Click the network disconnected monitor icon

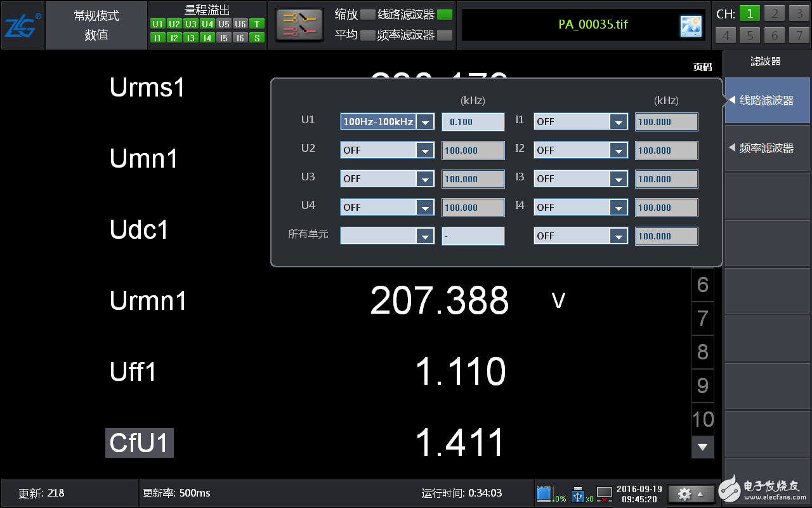(605, 494)
